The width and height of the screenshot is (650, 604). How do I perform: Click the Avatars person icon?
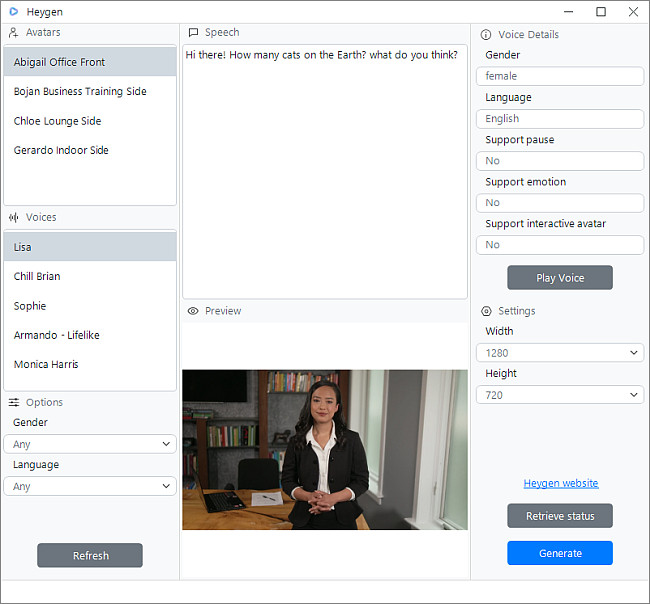[x=14, y=32]
